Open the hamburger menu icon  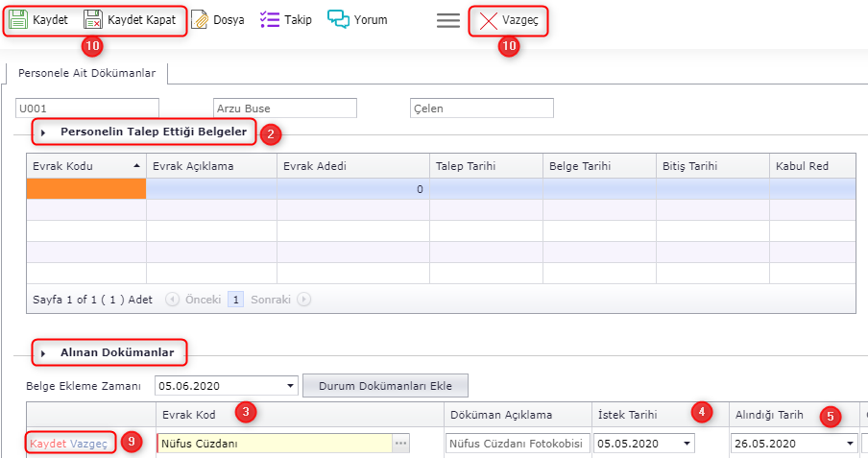[447, 20]
